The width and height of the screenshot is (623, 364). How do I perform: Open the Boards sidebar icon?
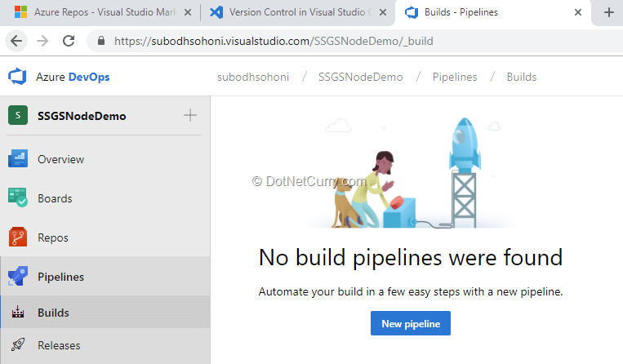tap(18, 198)
